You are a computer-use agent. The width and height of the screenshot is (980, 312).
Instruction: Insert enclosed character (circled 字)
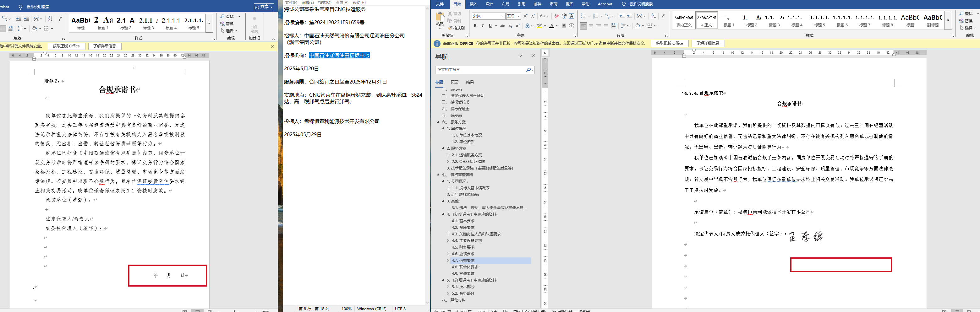click(x=572, y=26)
